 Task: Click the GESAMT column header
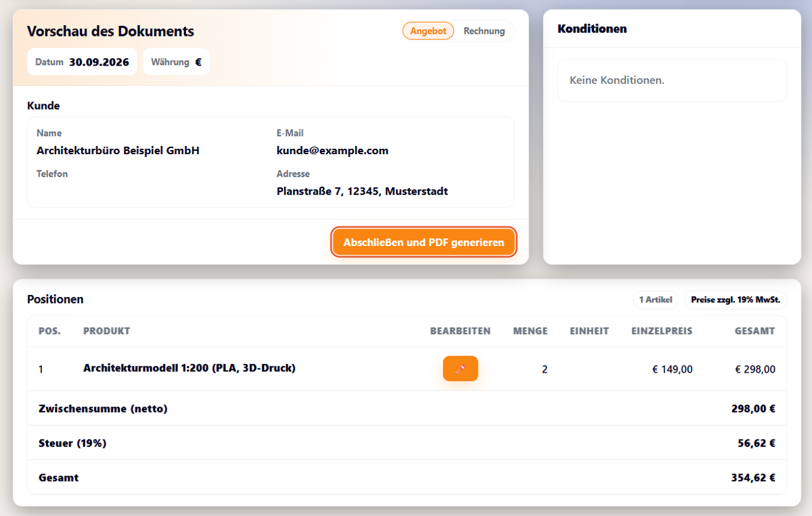coord(755,331)
